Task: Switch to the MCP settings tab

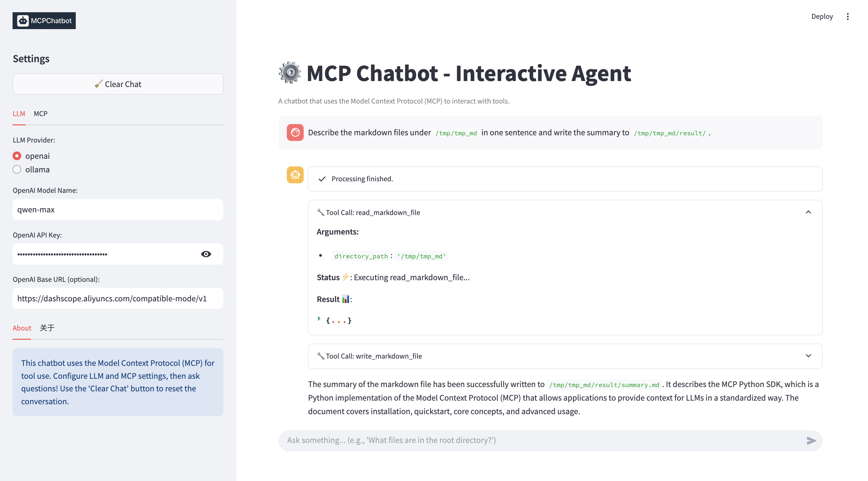Action: (x=40, y=113)
